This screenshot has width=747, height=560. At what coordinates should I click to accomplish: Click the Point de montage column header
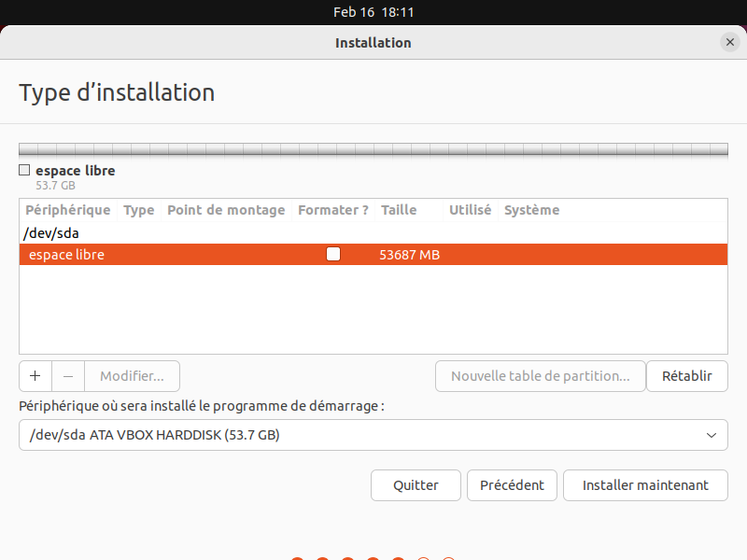click(x=226, y=210)
